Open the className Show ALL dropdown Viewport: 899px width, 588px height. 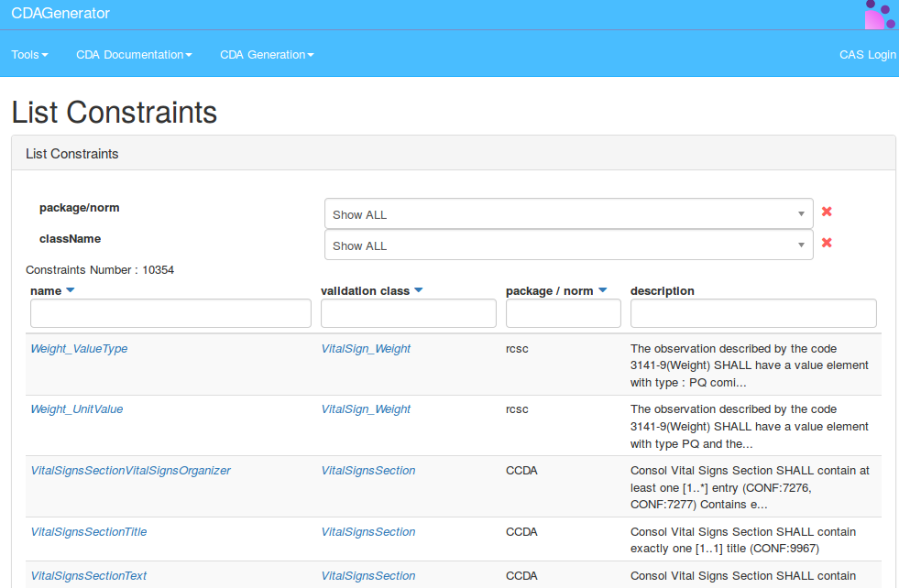click(568, 245)
